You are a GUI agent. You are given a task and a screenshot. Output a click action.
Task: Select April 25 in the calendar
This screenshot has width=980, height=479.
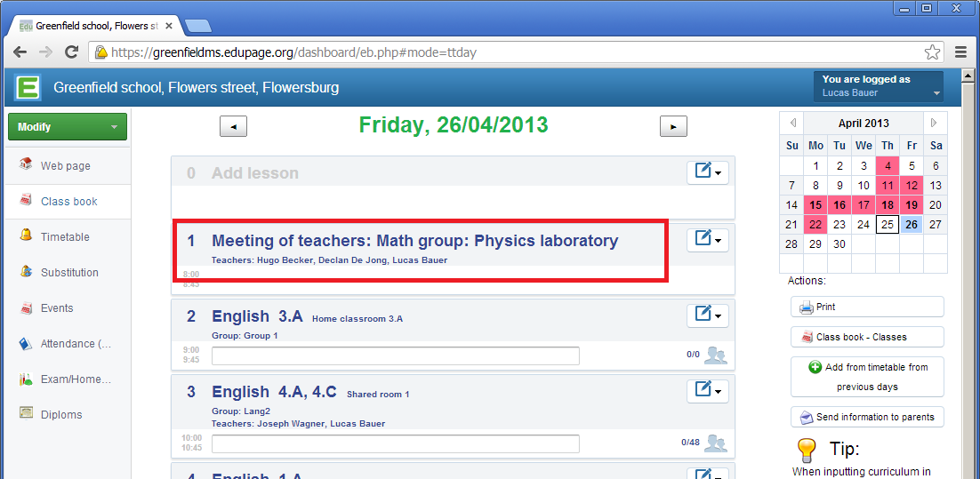888,225
